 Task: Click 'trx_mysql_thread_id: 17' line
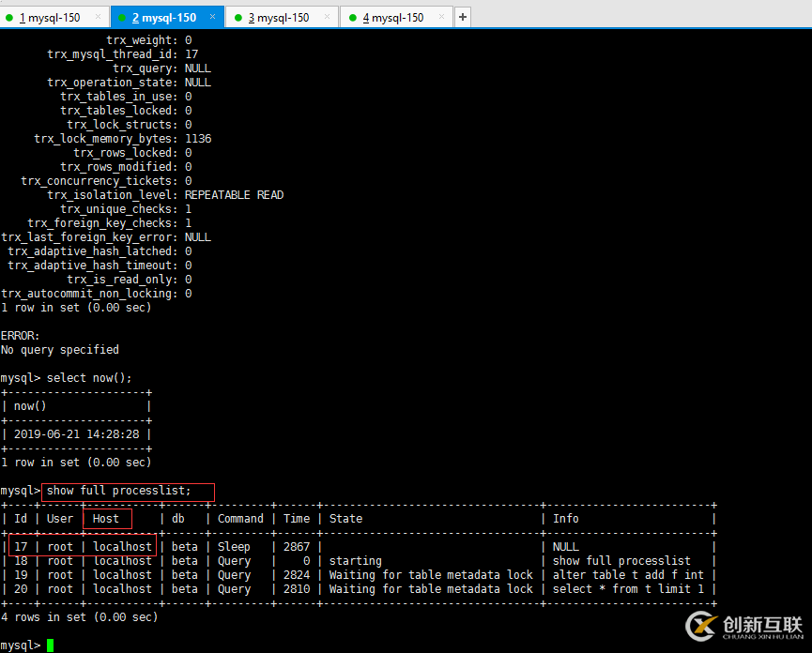[123, 54]
